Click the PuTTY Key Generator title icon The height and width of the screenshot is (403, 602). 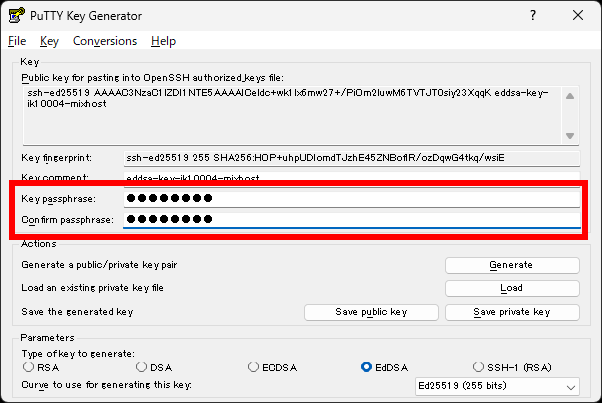click(x=16, y=15)
